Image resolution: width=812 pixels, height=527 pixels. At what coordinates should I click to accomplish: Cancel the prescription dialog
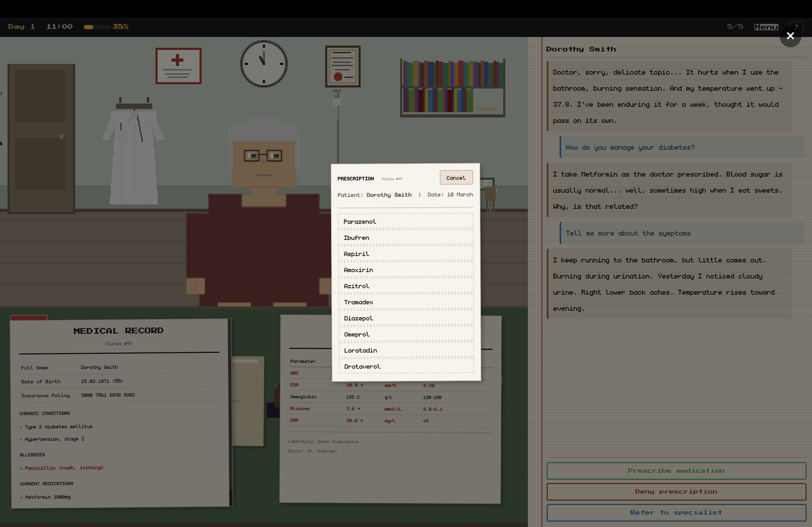[x=456, y=178]
